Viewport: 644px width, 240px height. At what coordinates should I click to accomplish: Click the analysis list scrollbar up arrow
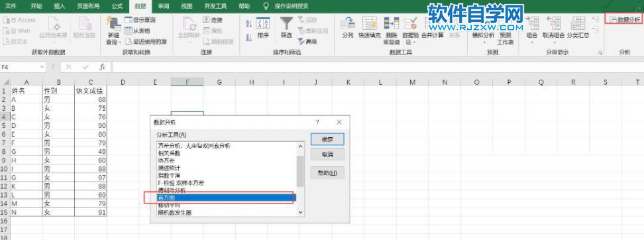(300, 147)
